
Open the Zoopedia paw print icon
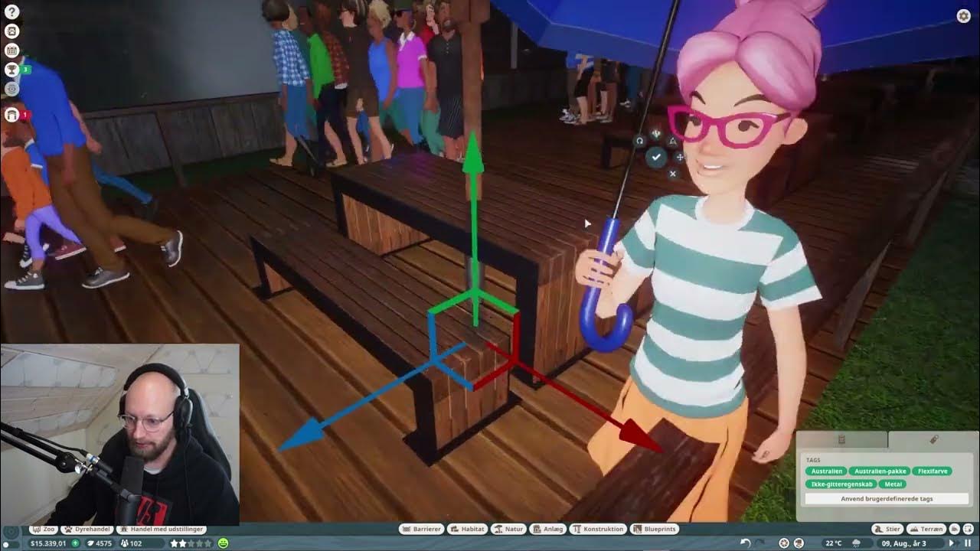tap(11, 31)
